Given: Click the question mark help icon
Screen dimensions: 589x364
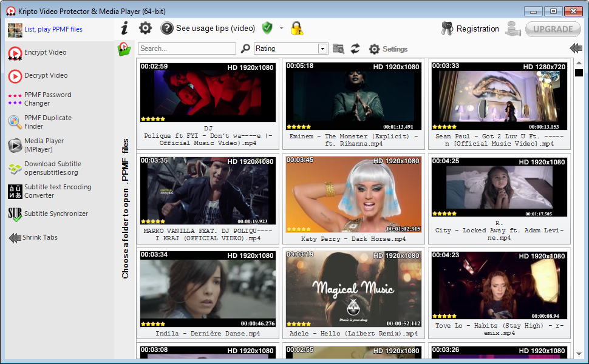Looking at the screenshot, I should (167, 28).
